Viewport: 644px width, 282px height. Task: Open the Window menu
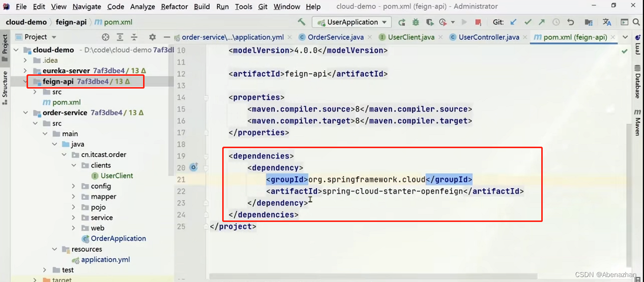287,6
